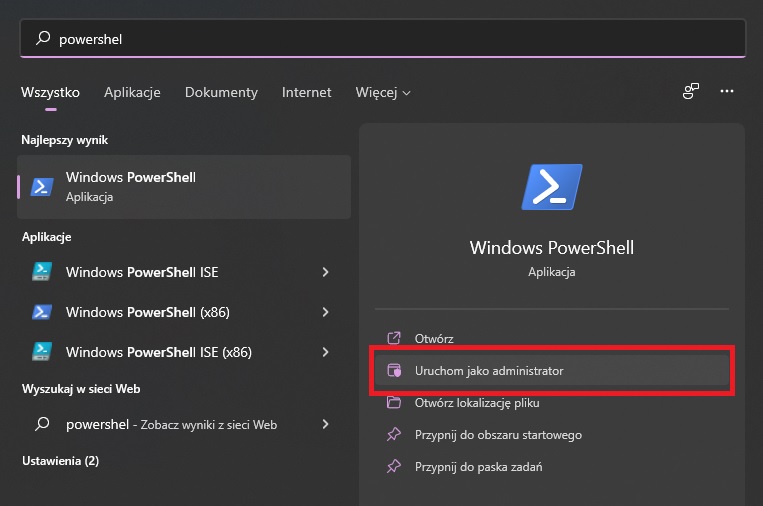Click the shield icon for Uruchom jako administrator

click(394, 371)
